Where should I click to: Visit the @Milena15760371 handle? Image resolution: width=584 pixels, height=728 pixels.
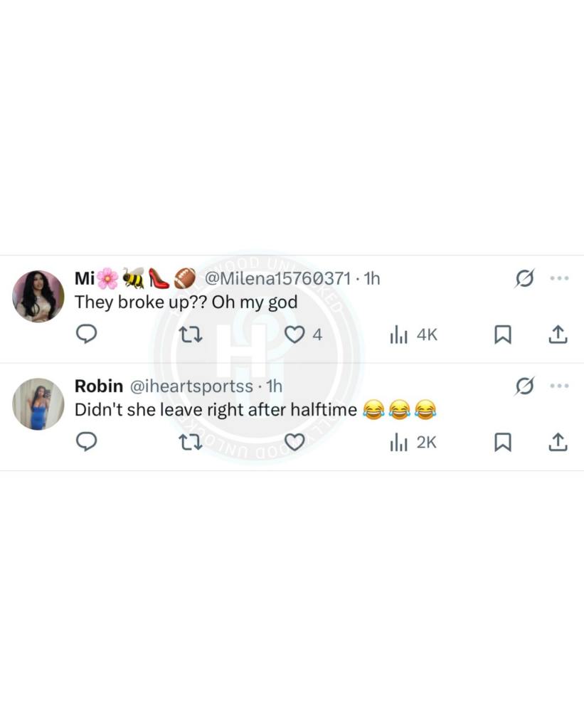pos(277,278)
